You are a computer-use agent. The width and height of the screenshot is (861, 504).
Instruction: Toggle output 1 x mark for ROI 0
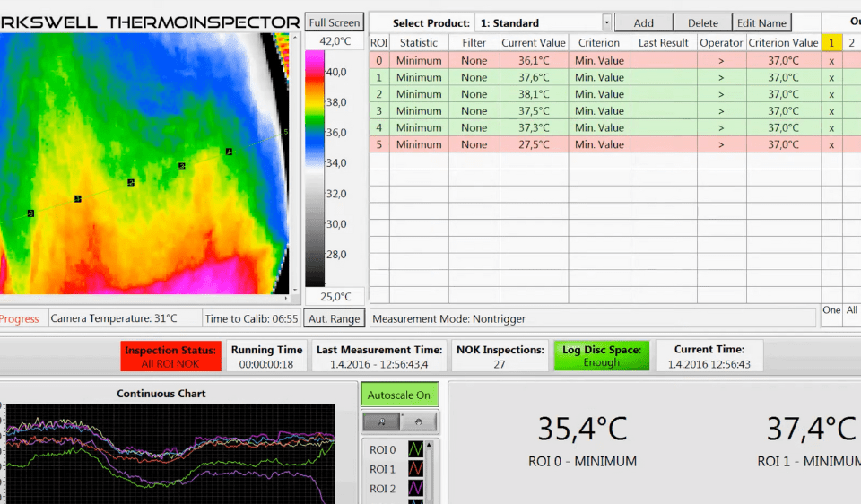[831, 60]
